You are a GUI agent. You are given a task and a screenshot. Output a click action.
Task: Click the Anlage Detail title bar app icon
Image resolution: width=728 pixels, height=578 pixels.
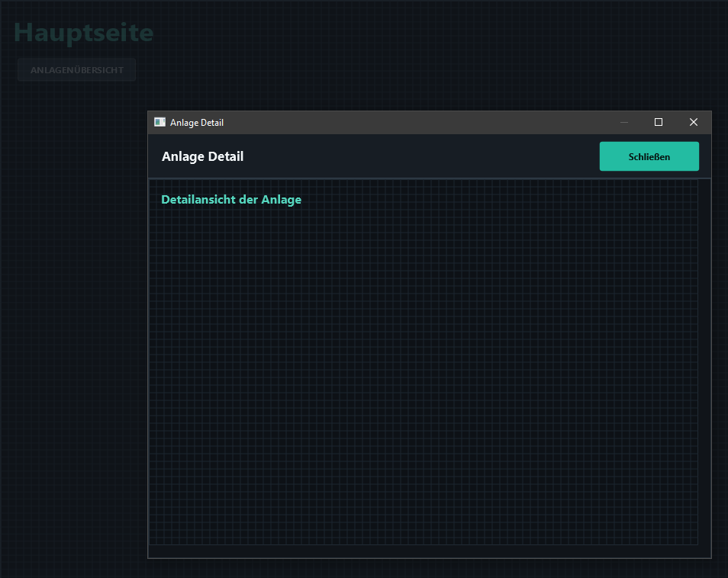coord(159,122)
